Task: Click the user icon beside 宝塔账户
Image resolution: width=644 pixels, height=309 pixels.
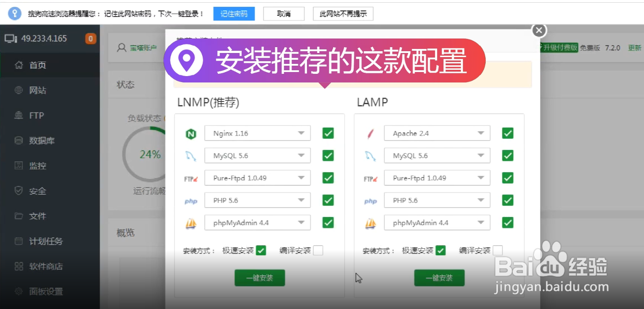Action: tap(122, 48)
